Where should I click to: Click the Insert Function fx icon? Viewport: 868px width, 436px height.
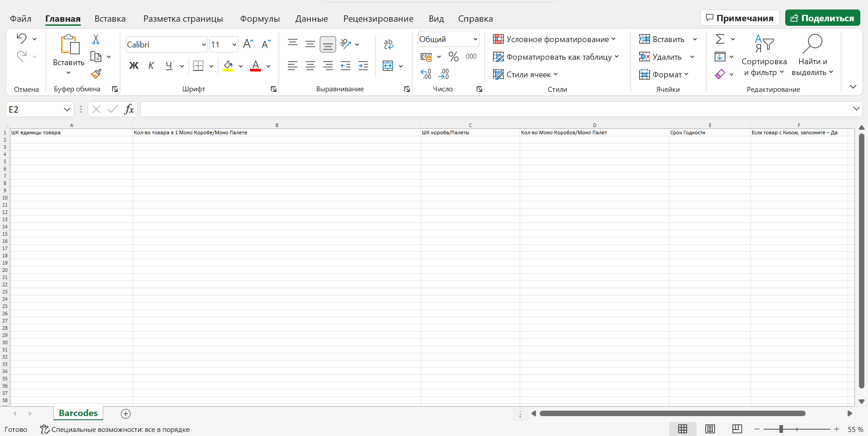click(x=129, y=109)
